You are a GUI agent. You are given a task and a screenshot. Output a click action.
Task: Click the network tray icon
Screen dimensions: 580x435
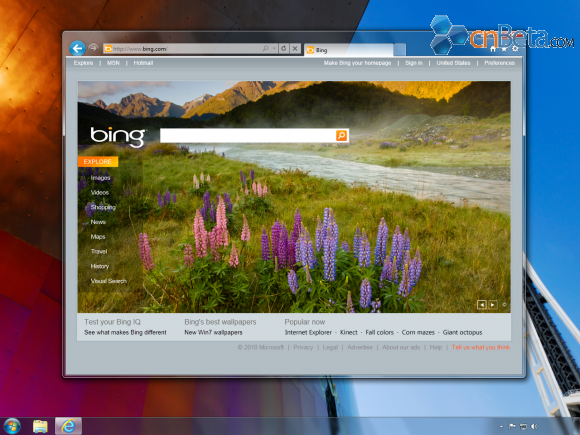pyautogui.click(x=523, y=426)
